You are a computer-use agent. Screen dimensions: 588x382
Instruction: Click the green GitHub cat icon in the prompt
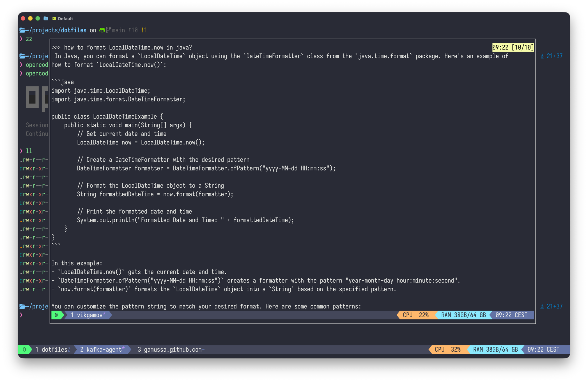click(102, 30)
